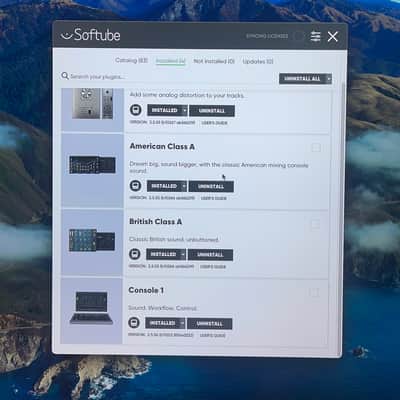Click the Softube logo in header
Screen dimensions: 400x400
click(x=90, y=35)
